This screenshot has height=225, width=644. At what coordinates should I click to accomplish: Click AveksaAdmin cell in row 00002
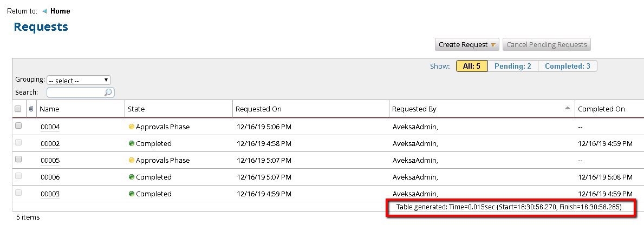pyautogui.click(x=415, y=144)
